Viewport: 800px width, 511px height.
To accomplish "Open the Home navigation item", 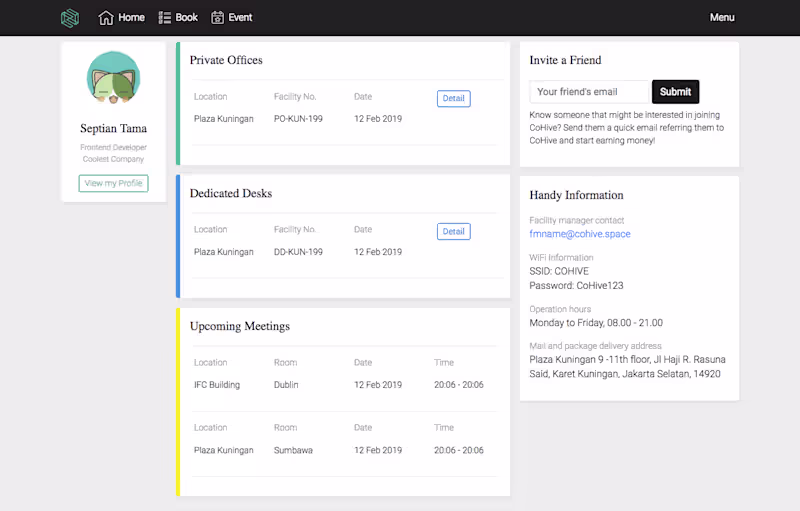I will coord(130,18).
